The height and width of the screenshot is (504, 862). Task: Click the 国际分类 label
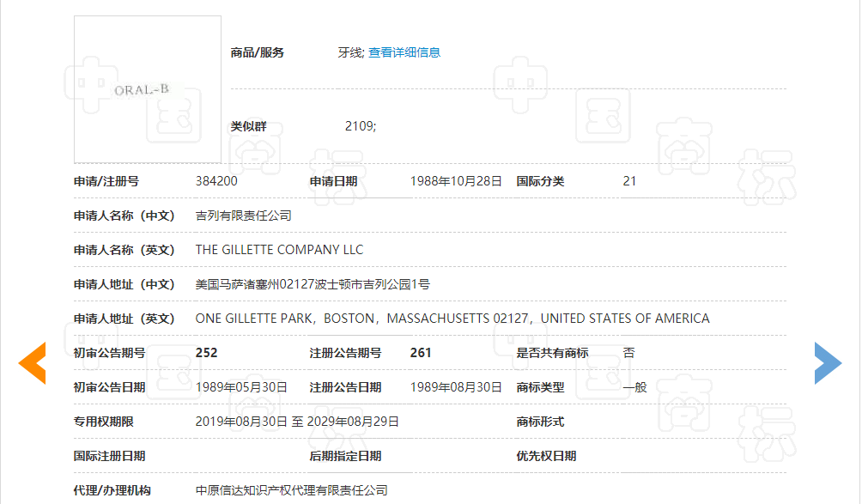(540, 181)
